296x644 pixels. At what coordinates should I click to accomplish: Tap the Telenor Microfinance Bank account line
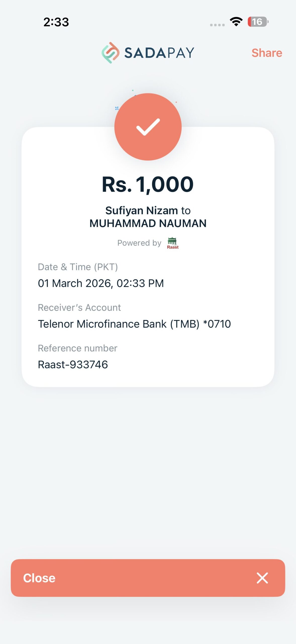click(x=134, y=324)
